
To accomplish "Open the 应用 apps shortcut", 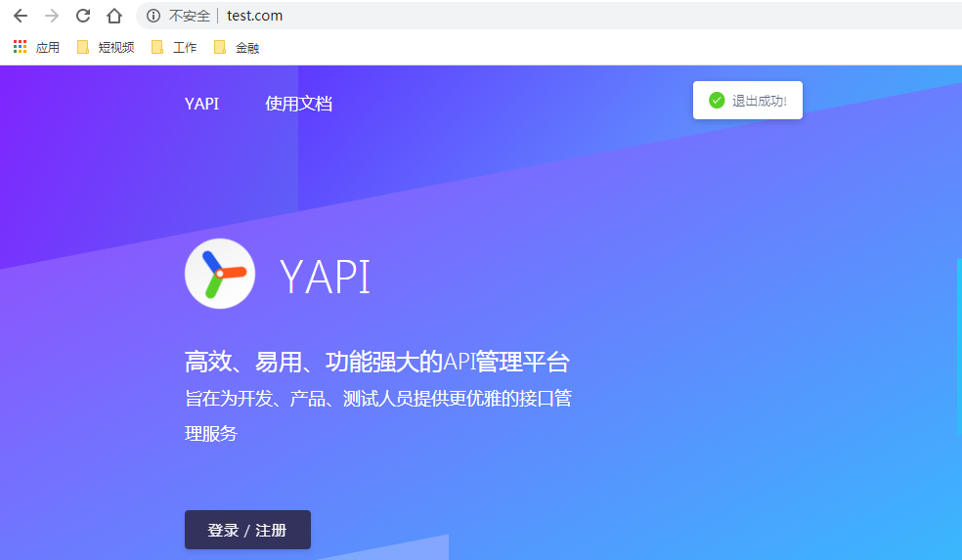I will pos(37,47).
